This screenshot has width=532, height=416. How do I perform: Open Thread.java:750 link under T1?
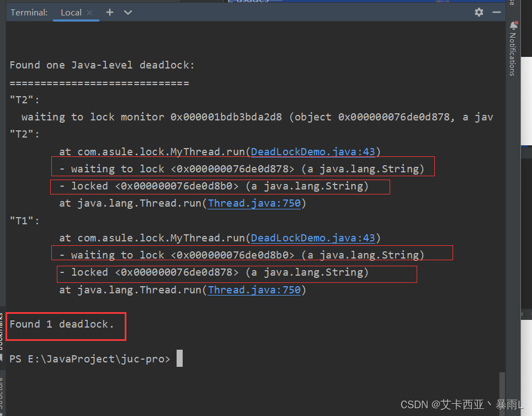coord(254,289)
